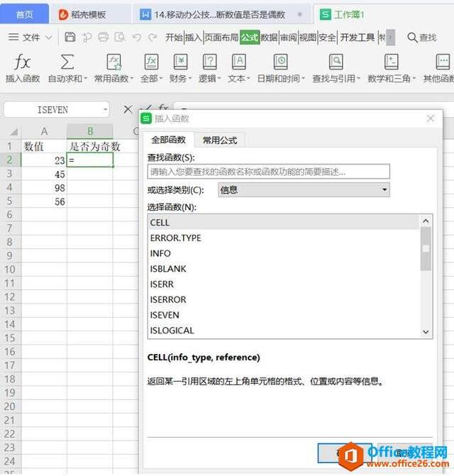Expand the ribbon tabs overflow arrow
Screen dimensions: 454x476
point(391,38)
